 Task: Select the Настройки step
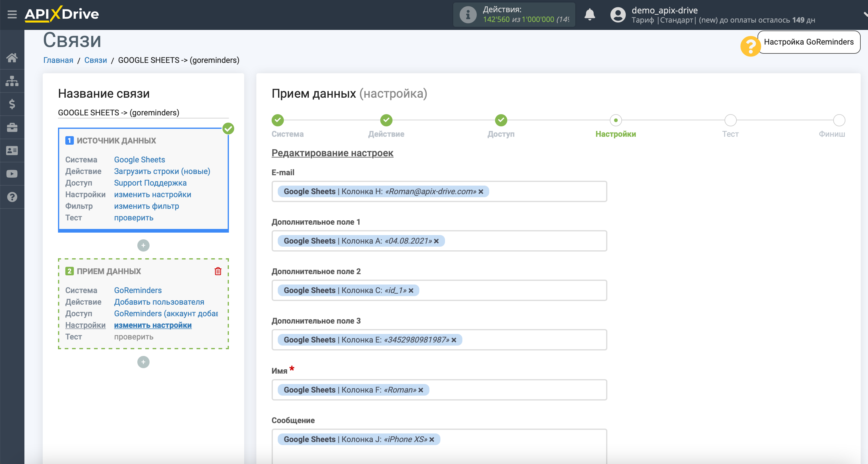(x=616, y=120)
